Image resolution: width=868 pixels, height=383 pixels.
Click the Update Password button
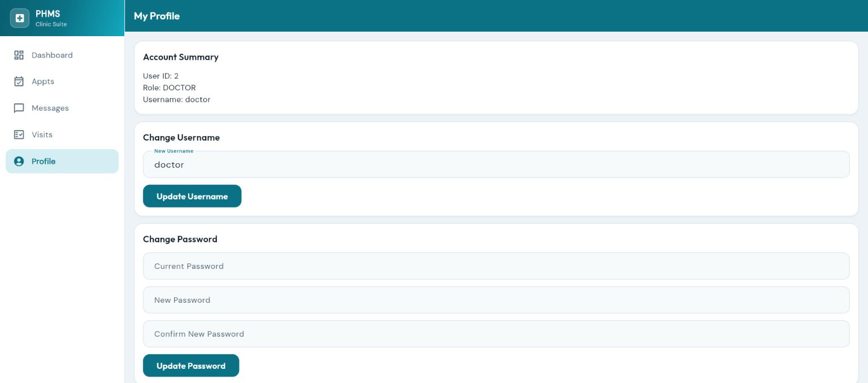tap(191, 365)
